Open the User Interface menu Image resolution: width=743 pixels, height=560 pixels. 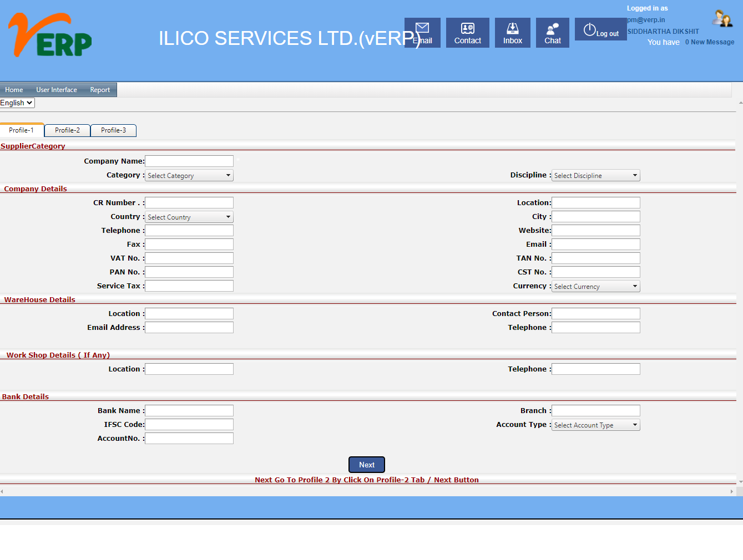click(57, 90)
